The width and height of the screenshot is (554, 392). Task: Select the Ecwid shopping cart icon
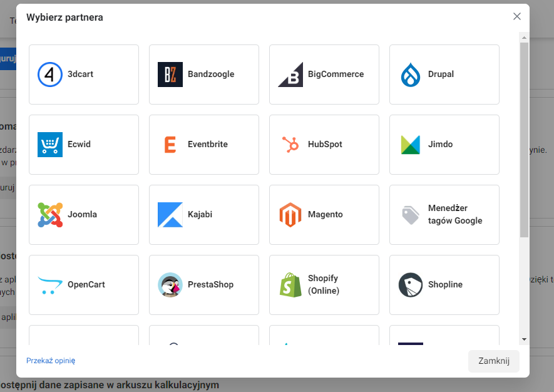click(x=50, y=145)
